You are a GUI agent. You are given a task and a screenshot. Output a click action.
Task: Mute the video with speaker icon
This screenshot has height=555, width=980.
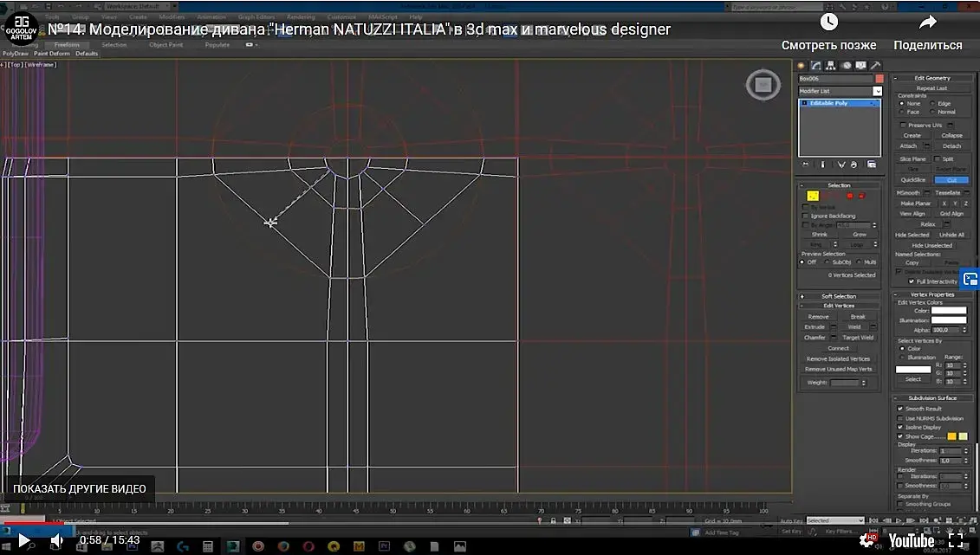pyautogui.click(x=56, y=540)
